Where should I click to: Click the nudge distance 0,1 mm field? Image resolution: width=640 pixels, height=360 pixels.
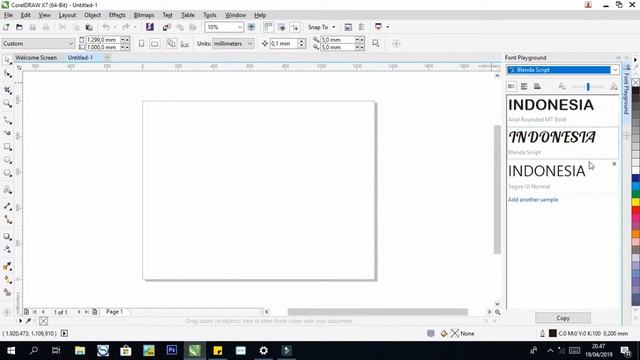[284, 44]
